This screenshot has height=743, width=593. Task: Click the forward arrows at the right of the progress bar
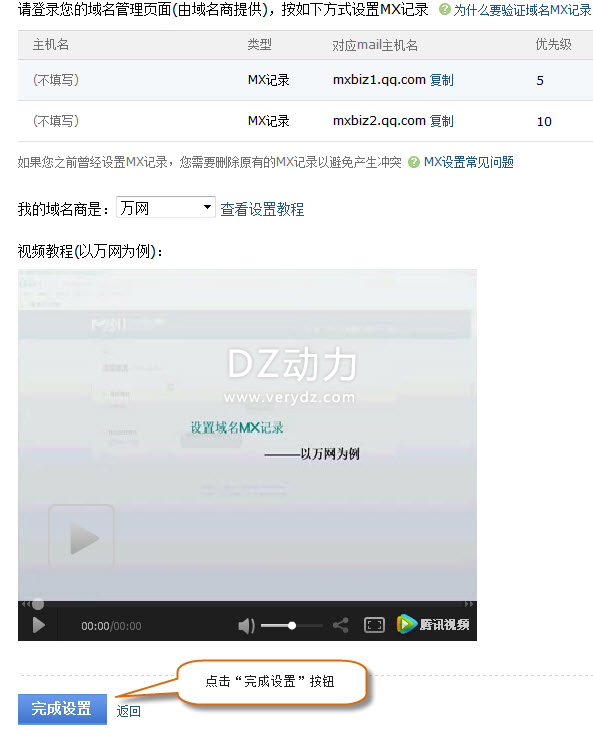pos(469,604)
